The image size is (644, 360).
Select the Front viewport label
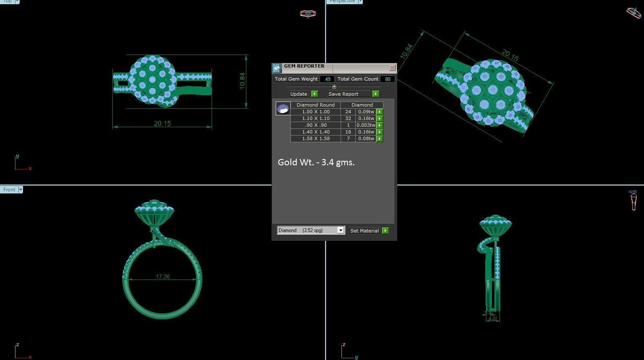[9, 190]
